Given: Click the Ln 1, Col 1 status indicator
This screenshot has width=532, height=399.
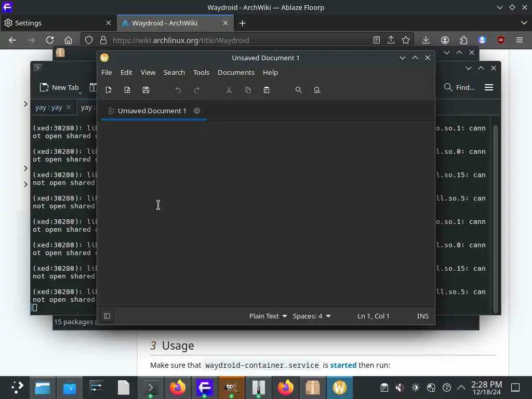Looking at the screenshot, I should [x=373, y=316].
